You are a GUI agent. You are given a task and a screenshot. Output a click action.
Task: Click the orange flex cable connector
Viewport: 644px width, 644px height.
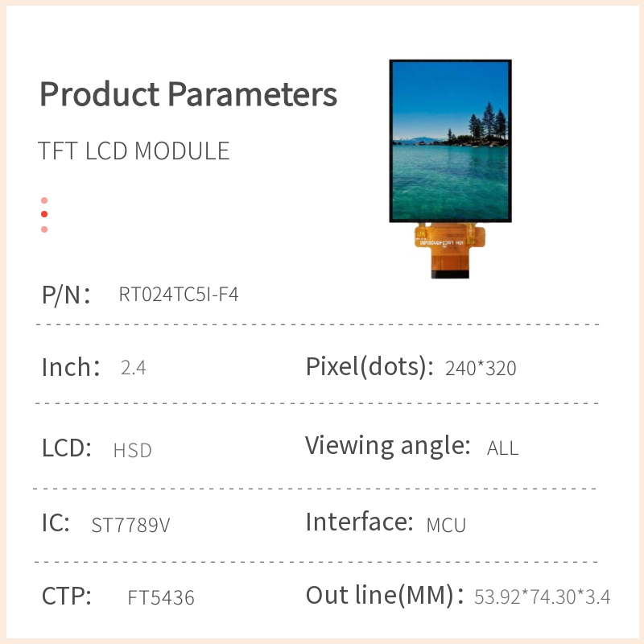(451, 251)
